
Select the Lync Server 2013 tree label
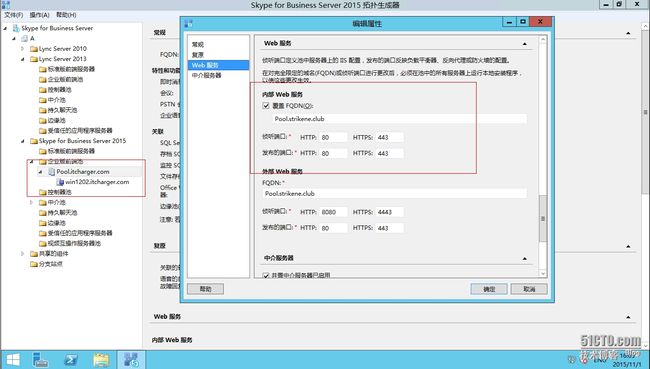[63, 59]
